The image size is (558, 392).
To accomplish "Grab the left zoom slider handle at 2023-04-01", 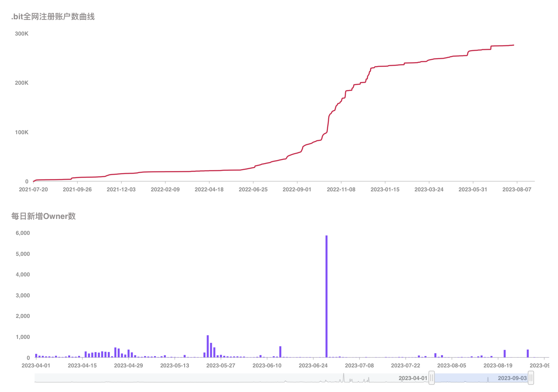I will point(431,378).
